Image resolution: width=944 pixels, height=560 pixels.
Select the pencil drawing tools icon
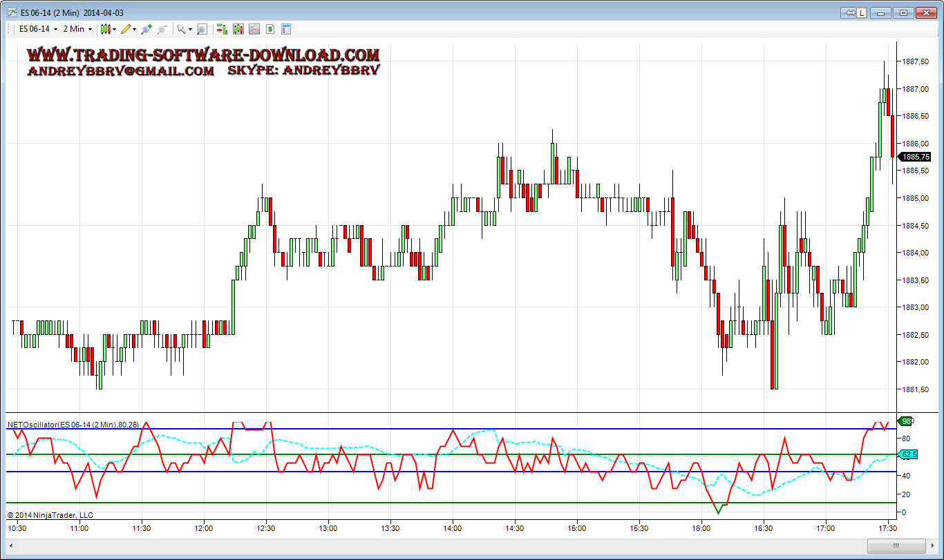pos(125,29)
